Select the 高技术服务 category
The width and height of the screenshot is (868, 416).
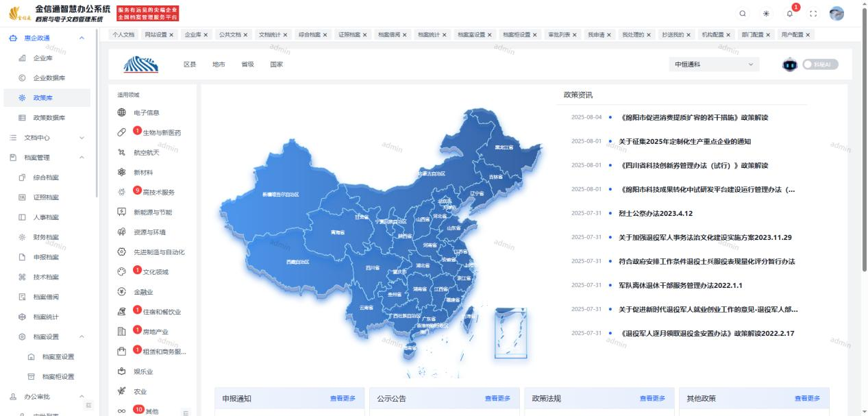tap(145, 192)
